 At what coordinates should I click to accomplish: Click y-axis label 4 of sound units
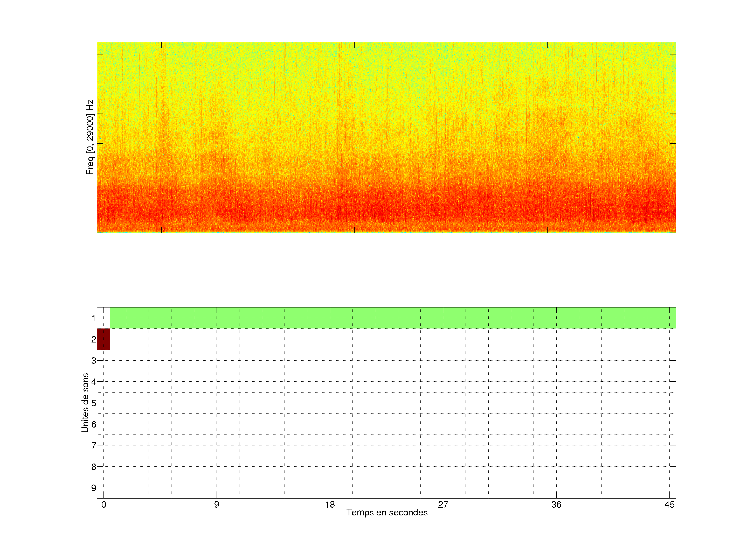pyautogui.click(x=94, y=382)
